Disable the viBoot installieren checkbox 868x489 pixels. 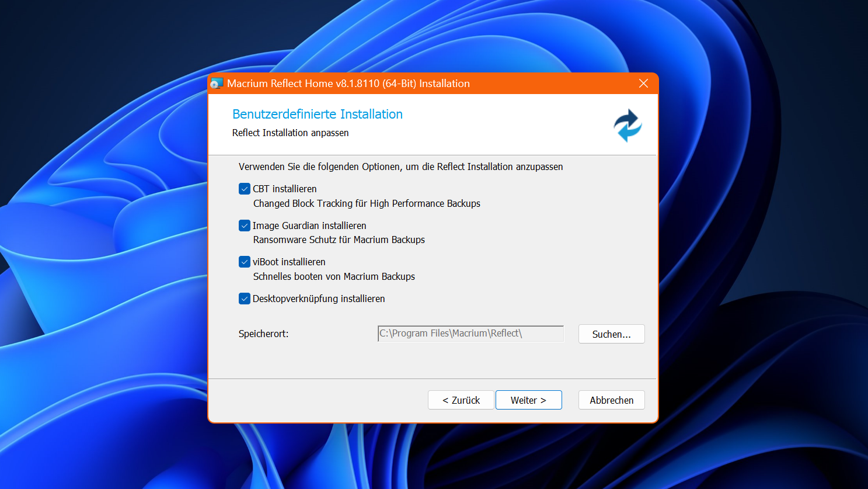click(x=245, y=262)
